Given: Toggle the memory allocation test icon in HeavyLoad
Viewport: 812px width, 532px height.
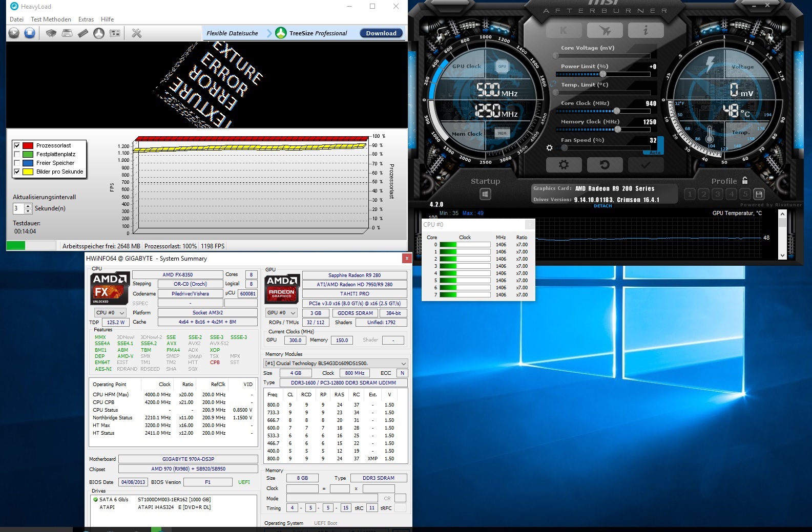Looking at the screenshot, I should pos(83,33).
